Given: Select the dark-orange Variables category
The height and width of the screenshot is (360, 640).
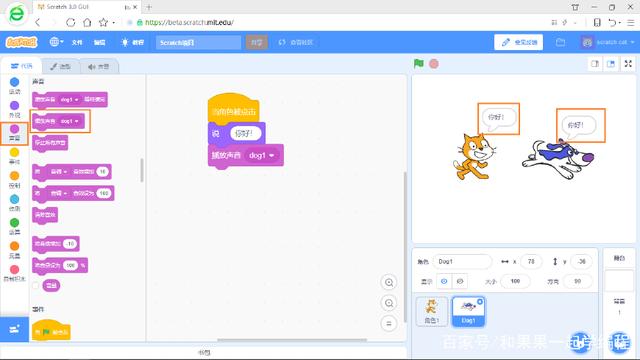Looking at the screenshot, I should [x=14, y=250].
